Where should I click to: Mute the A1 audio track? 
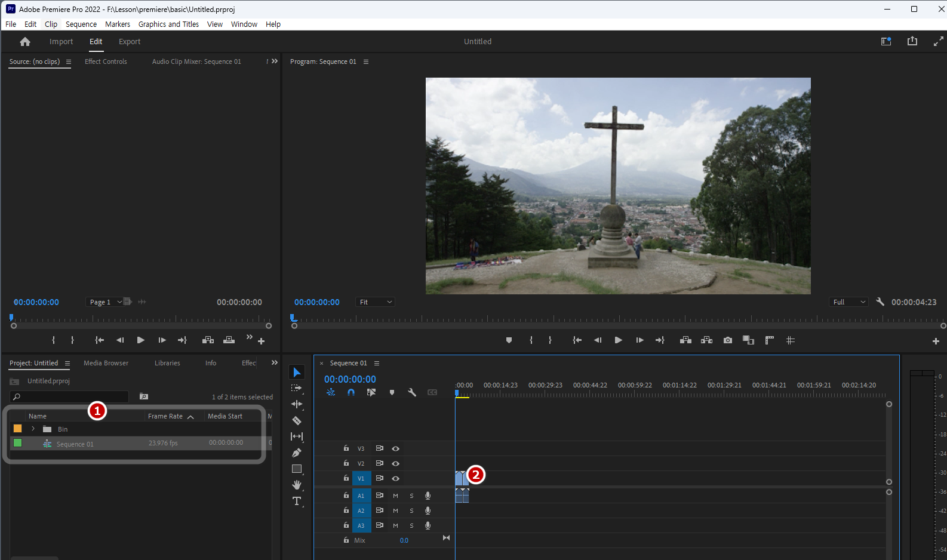point(395,496)
